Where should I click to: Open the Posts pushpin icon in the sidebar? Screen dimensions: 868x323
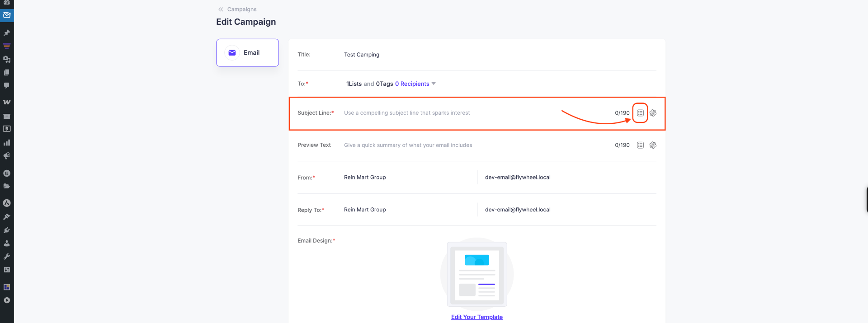(7, 33)
